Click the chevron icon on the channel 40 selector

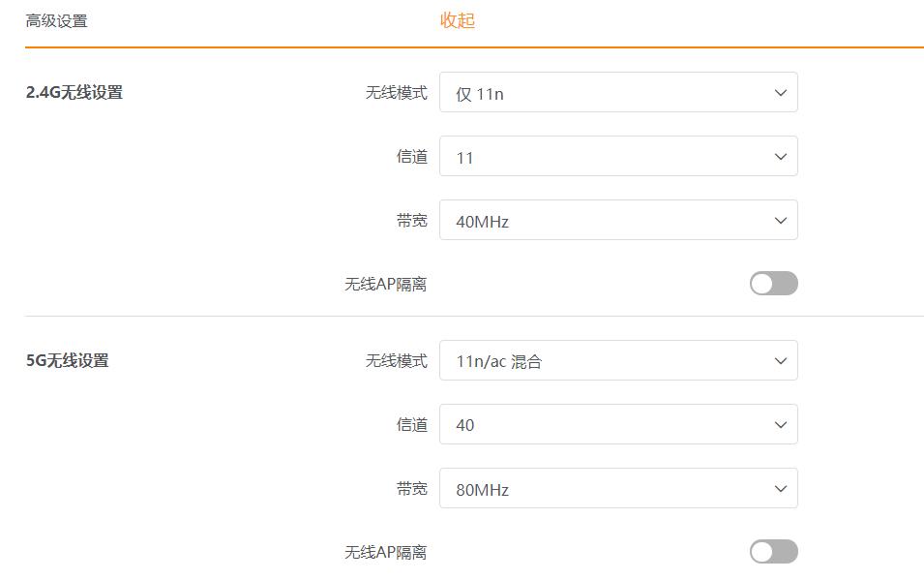coord(781,424)
